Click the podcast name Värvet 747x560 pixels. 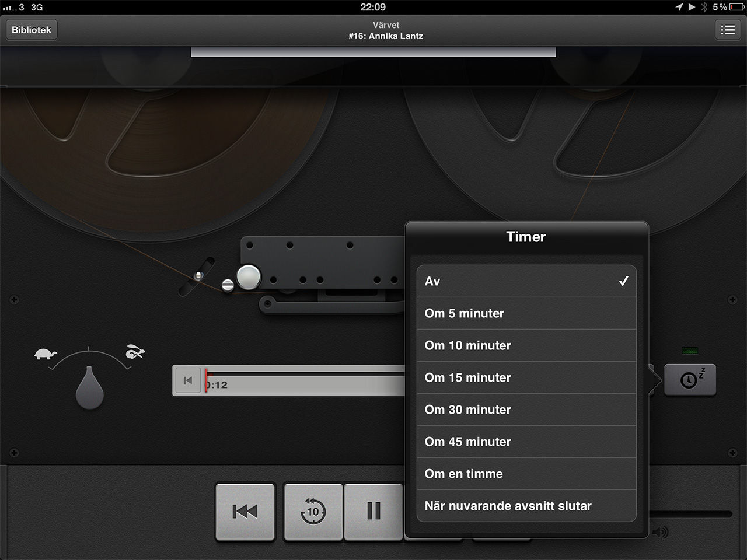click(x=386, y=25)
